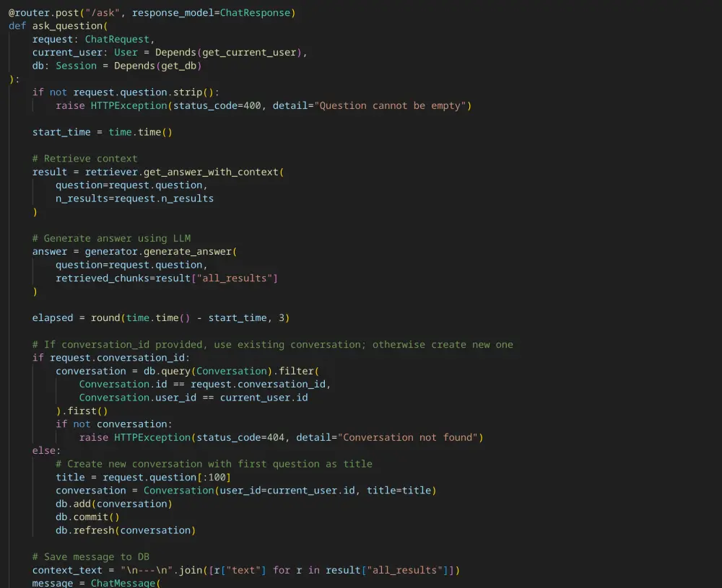Click get_current_user in Depends call

pos(249,53)
